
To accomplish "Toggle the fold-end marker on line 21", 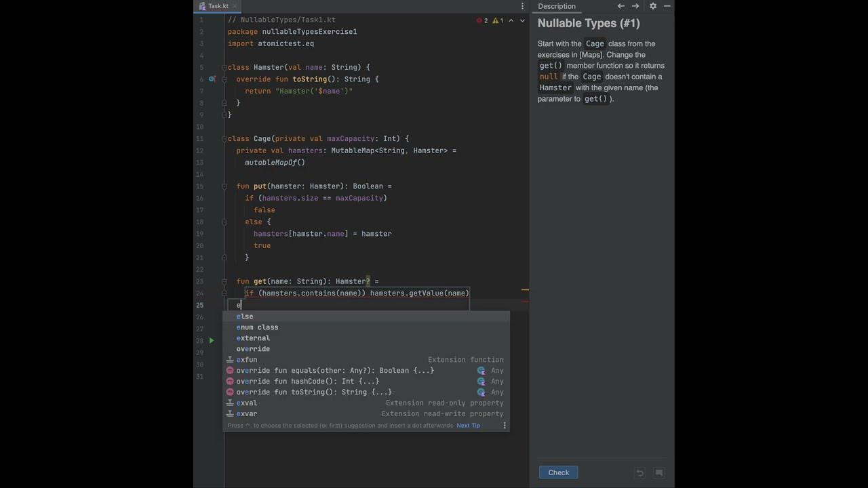I will tap(224, 258).
